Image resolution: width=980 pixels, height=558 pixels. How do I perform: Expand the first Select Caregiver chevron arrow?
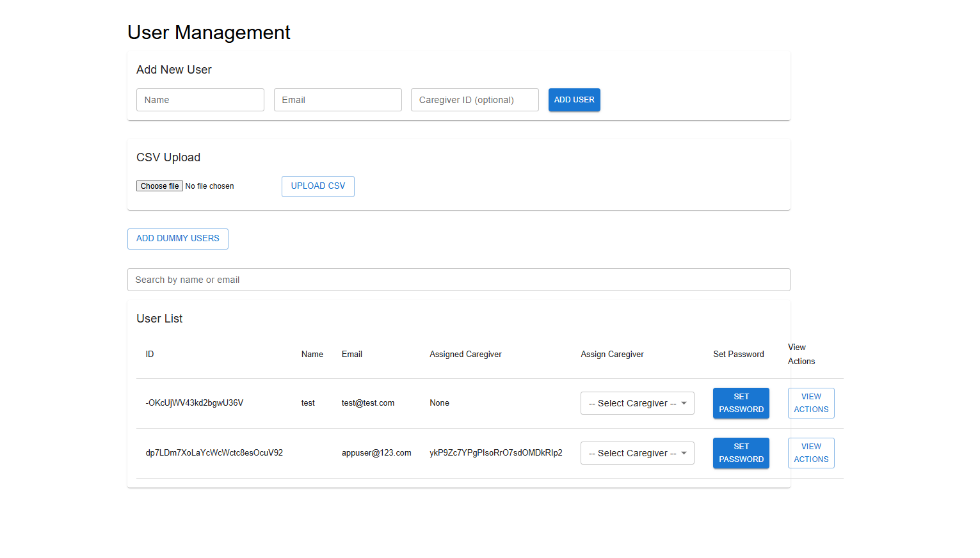pos(684,403)
